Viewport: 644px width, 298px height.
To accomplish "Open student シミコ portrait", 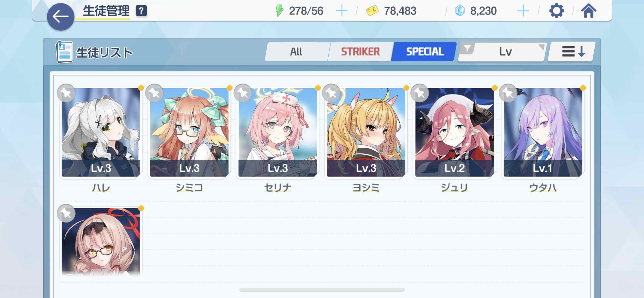I will click(x=189, y=132).
